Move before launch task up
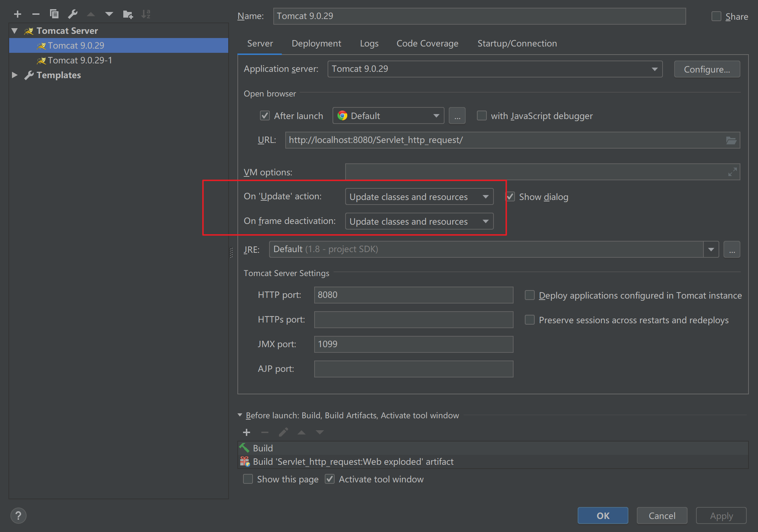 [302, 432]
